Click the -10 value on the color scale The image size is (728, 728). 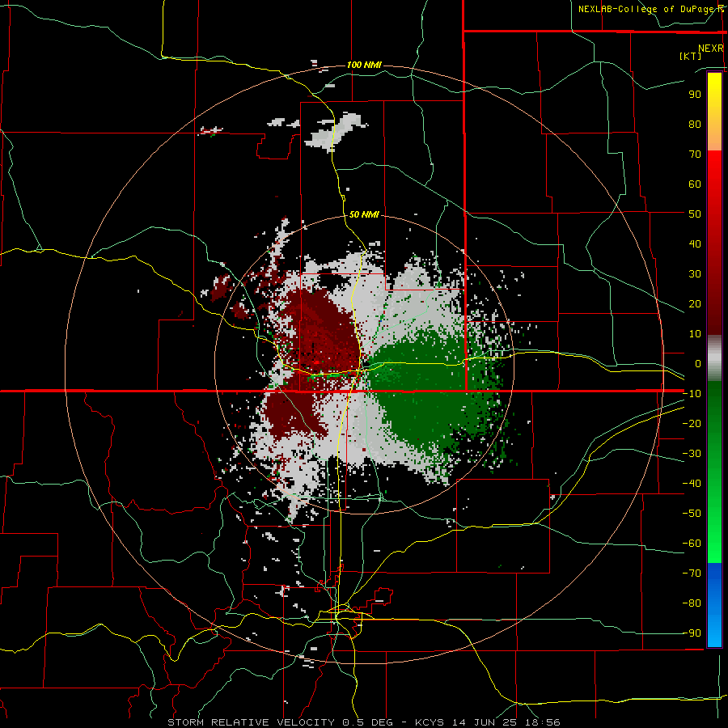(x=692, y=394)
